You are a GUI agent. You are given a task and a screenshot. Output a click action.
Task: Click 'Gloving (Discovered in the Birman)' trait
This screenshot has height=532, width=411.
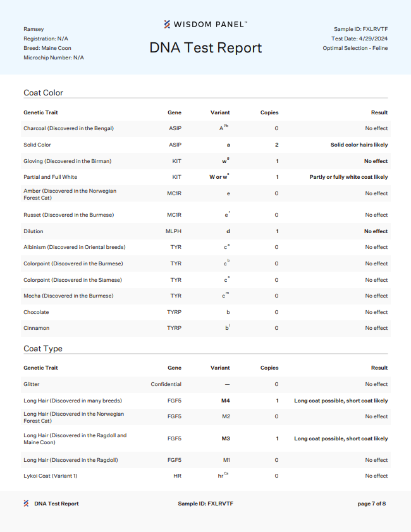pos(67,161)
